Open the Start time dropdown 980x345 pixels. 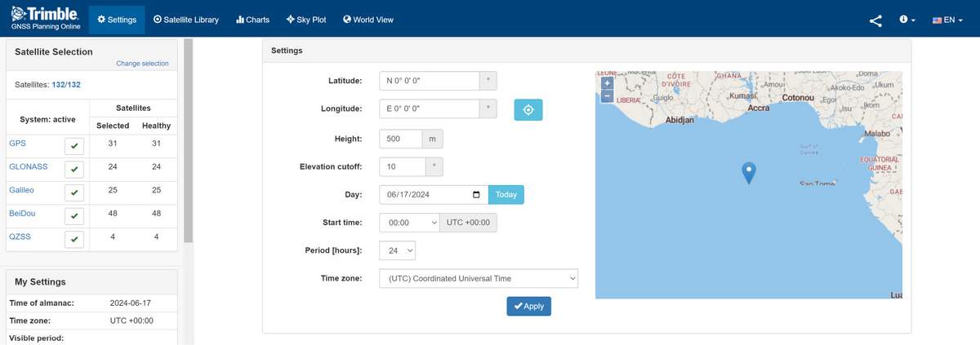(x=410, y=223)
